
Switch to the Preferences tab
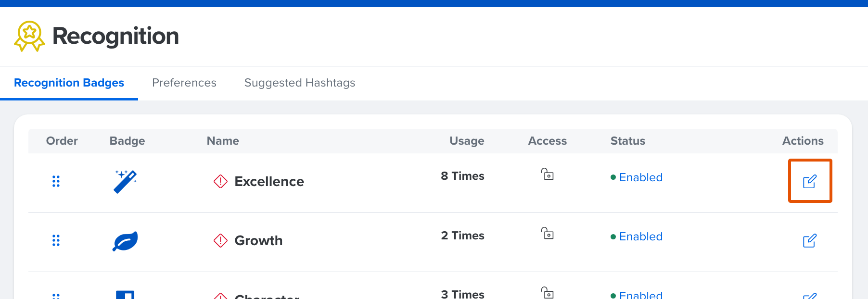(x=184, y=83)
